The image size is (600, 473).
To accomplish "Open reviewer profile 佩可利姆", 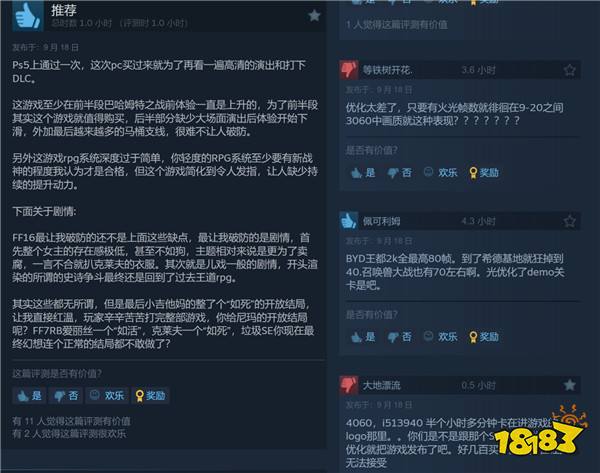I will [382, 221].
